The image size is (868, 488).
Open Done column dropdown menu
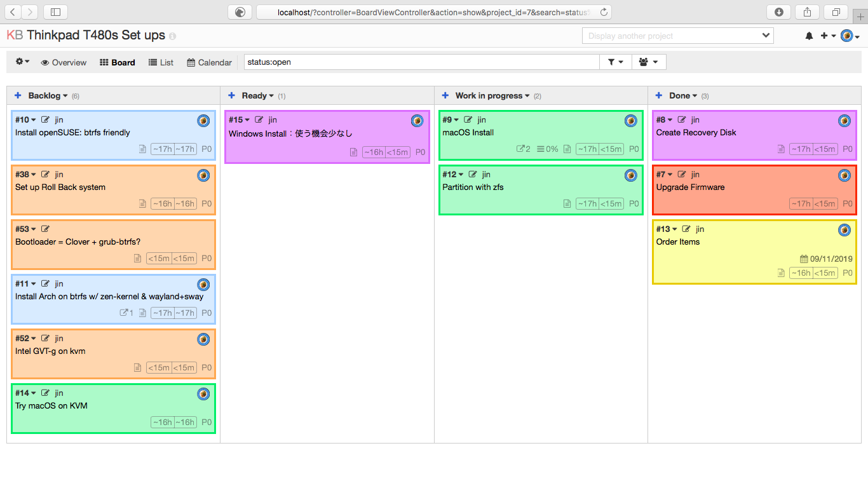pyautogui.click(x=683, y=96)
